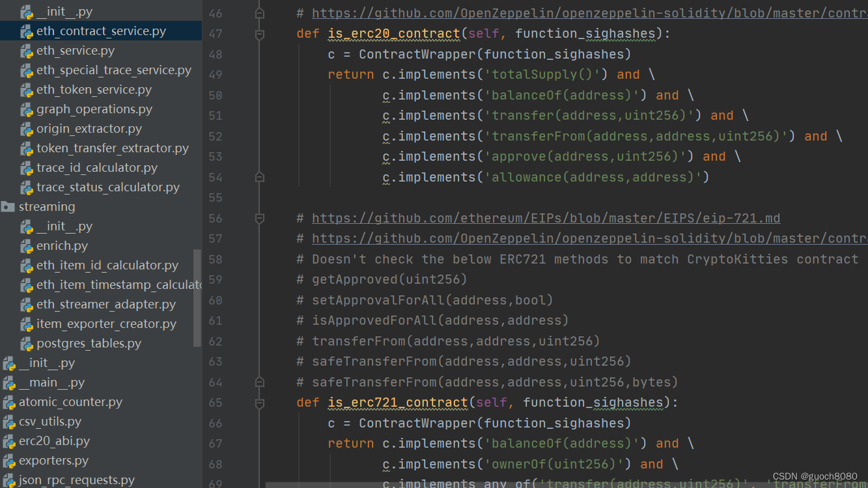Click Python icon beside enrich.py
The height and width of the screenshot is (488, 868).
(27, 246)
